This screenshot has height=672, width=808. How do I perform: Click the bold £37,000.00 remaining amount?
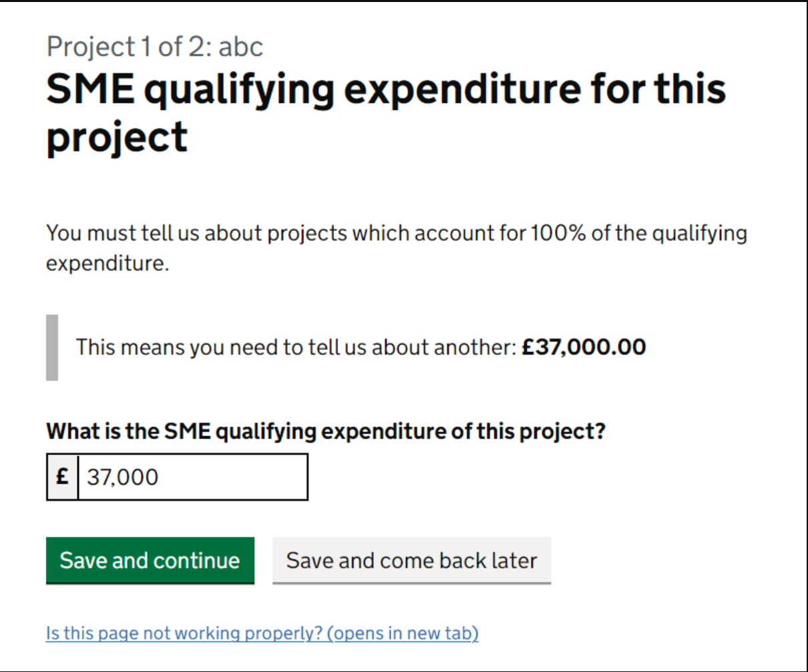tap(584, 347)
